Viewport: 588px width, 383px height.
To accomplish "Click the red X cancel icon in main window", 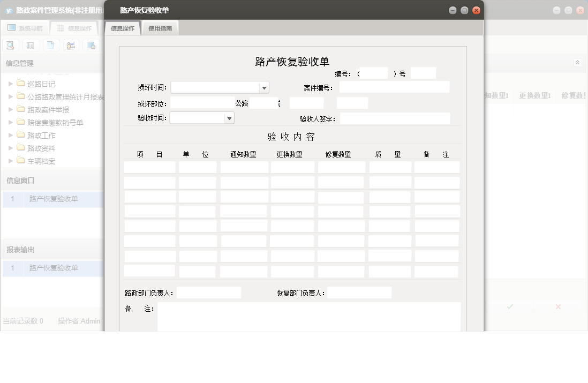I will (x=558, y=306).
